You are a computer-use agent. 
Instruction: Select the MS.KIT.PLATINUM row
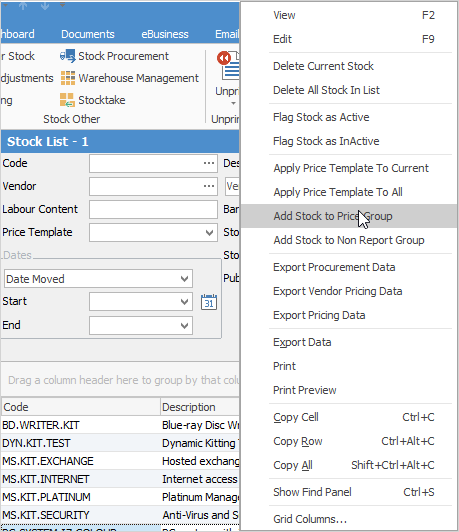120,497
